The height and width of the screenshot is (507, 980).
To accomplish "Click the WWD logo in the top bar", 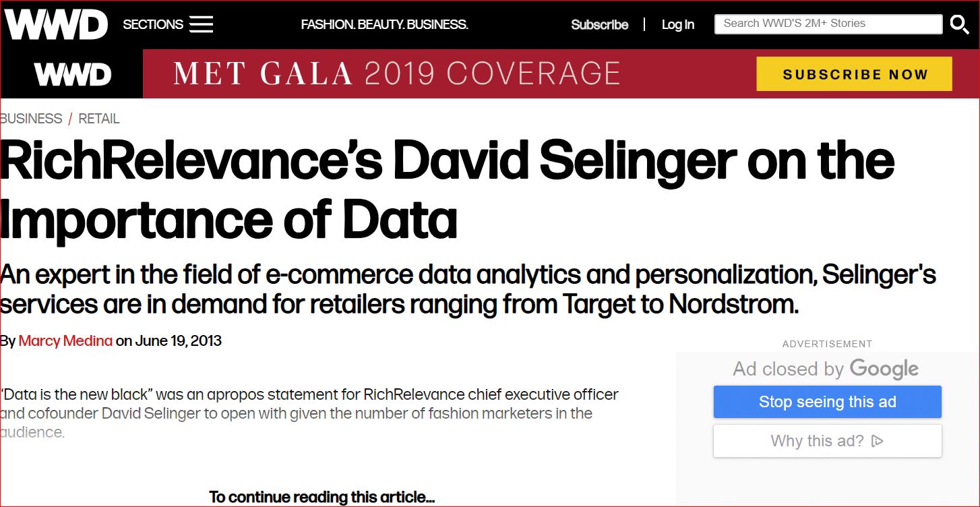I will pyautogui.click(x=57, y=24).
